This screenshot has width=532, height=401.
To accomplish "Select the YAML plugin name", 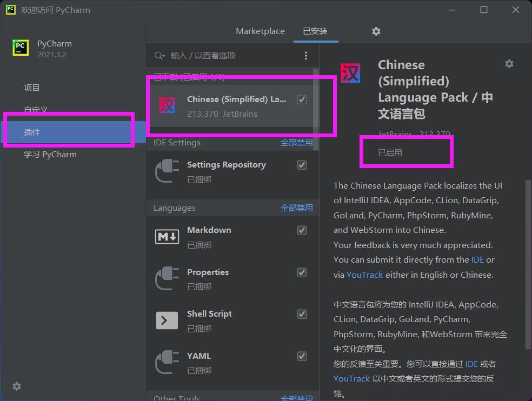I will coord(199,356).
